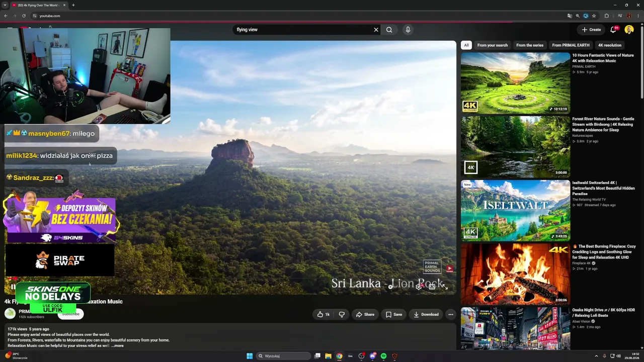Open 10 Hours Fantastic Views of Nature thumbnail
This screenshot has height=362, width=644.
(515, 83)
